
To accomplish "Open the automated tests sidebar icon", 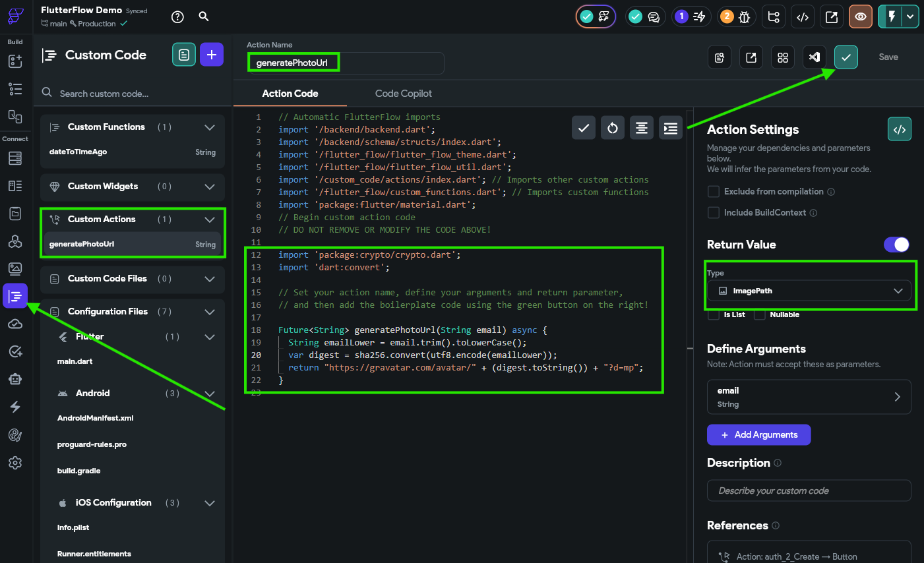I will [15, 351].
